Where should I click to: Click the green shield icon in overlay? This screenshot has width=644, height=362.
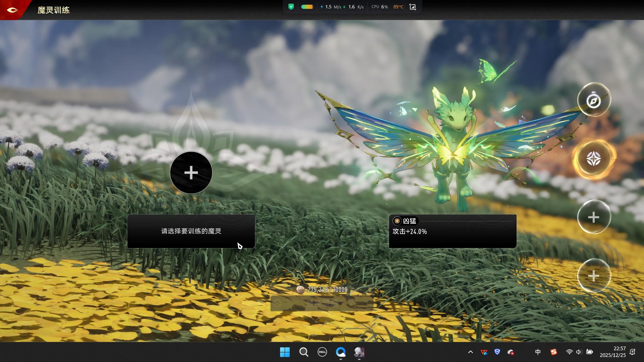291,7
